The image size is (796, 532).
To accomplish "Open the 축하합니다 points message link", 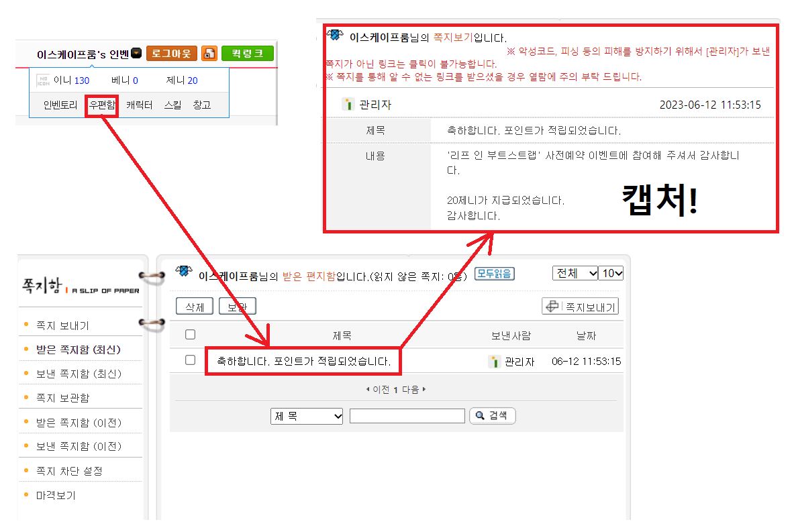I will point(303,362).
